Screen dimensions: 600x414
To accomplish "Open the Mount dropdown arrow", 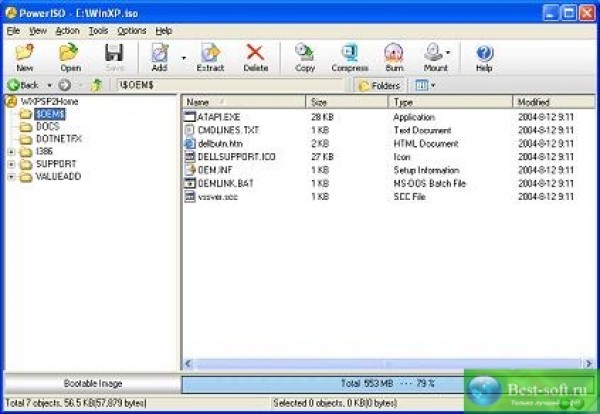I will click(448, 52).
